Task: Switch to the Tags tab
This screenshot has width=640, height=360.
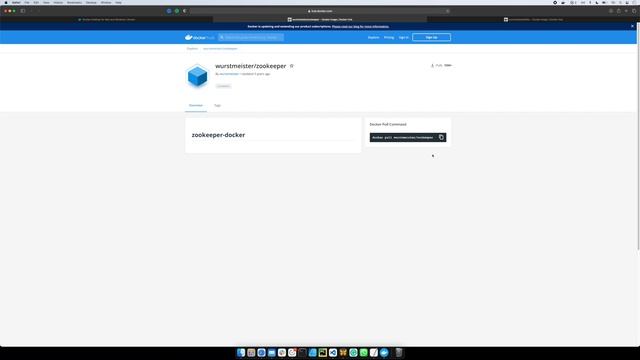Action: [x=218, y=105]
